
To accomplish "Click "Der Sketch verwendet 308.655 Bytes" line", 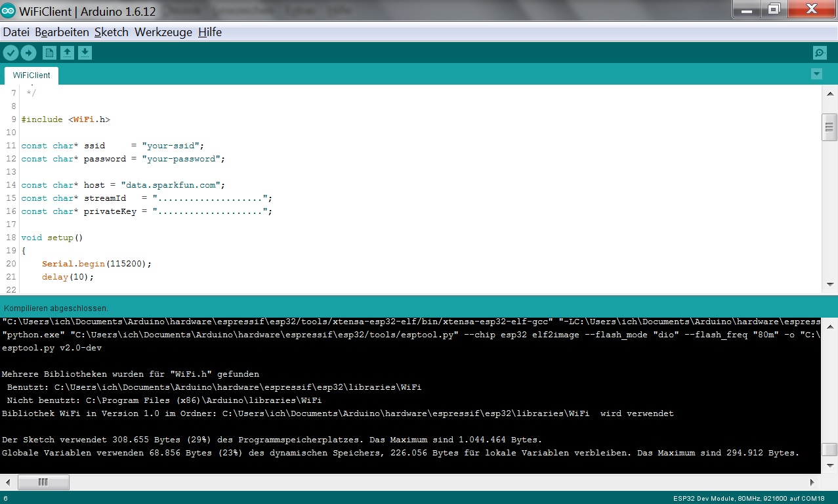I will coord(272,440).
